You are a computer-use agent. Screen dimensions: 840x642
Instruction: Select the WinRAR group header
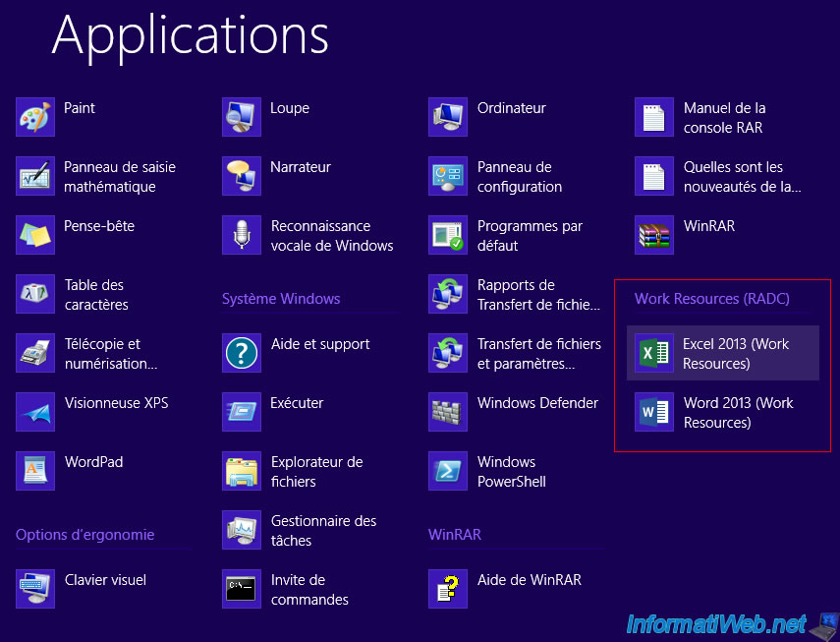(x=455, y=534)
